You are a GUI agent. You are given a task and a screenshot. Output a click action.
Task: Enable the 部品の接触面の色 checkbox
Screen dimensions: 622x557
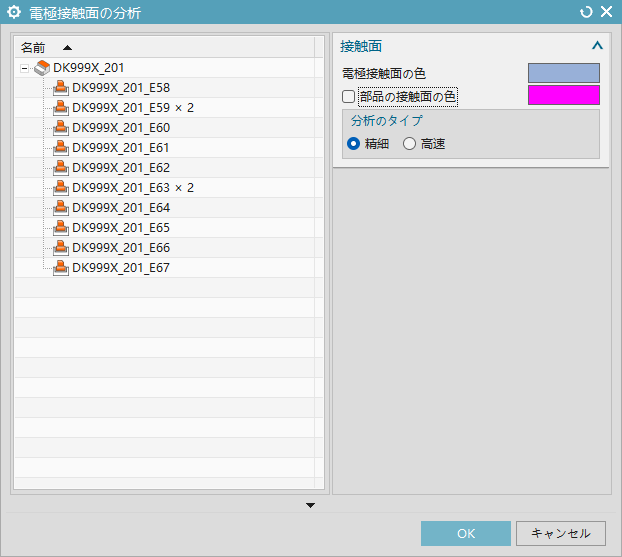click(349, 97)
